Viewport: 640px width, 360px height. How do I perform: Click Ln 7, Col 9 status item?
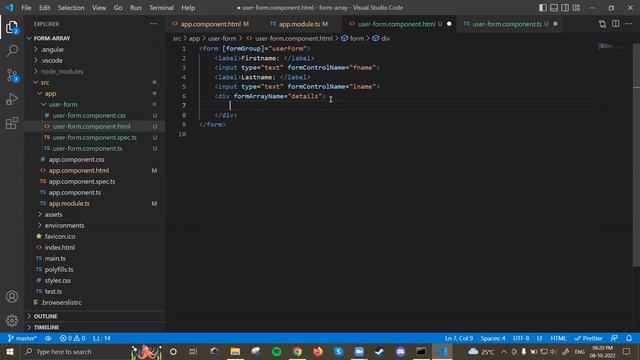[459, 338]
